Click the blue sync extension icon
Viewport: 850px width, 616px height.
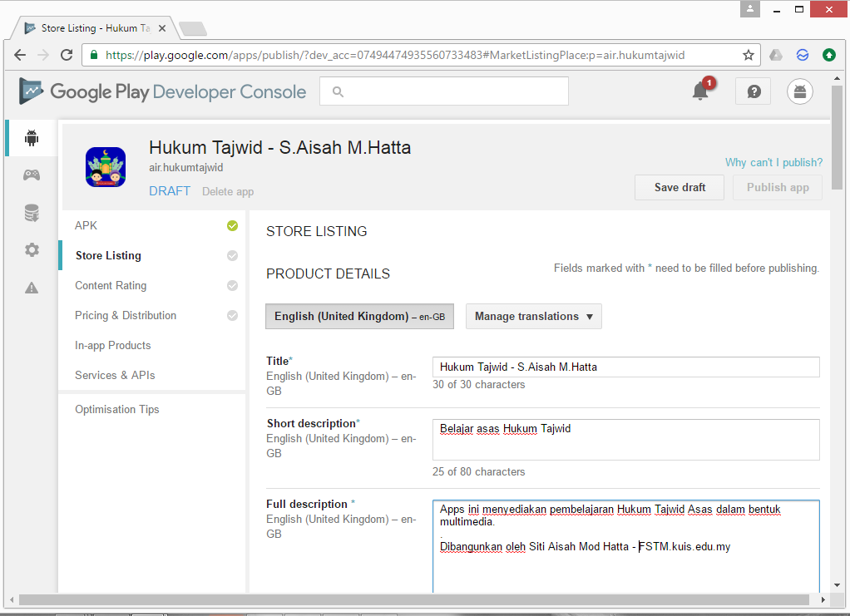[803, 55]
